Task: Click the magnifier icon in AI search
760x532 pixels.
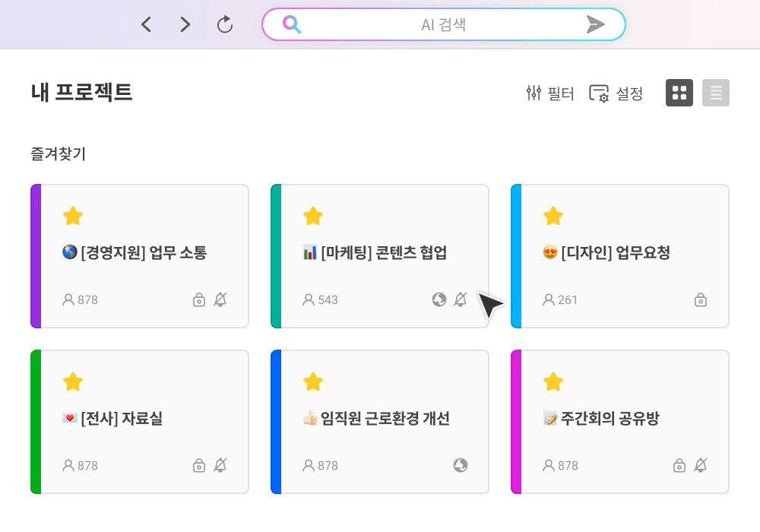Action: click(292, 24)
